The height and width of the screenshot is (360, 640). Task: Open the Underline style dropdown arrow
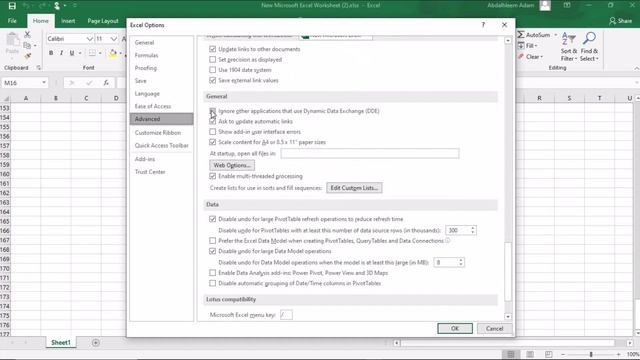pyautogui.click(x=80, y=53)
